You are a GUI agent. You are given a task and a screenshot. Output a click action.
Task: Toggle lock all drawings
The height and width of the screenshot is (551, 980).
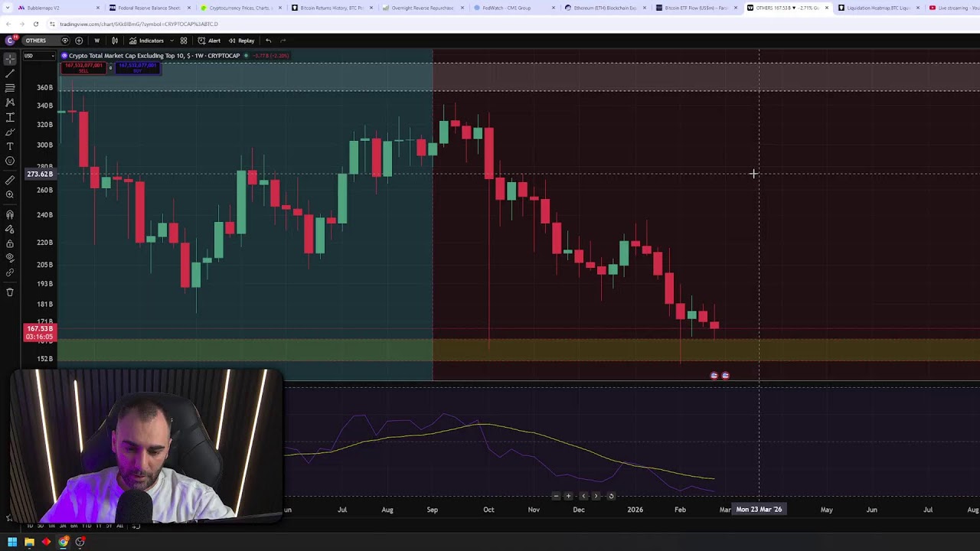coord(10,244)
